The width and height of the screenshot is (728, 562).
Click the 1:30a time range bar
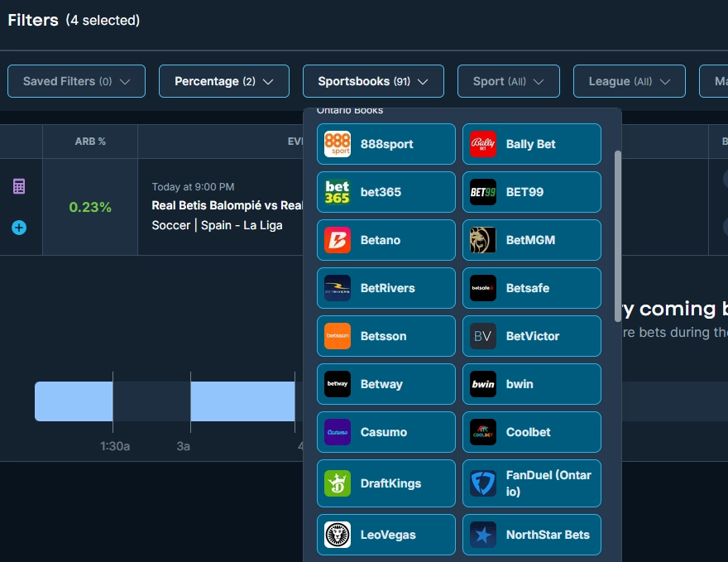(74, 400)
